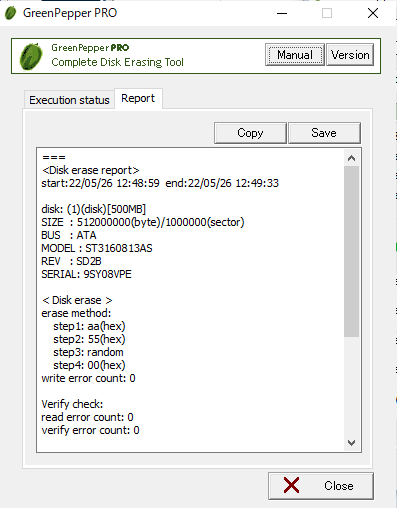
Task: Click the 'step4: 00(hex)' line
Action: tap(89, 365)
